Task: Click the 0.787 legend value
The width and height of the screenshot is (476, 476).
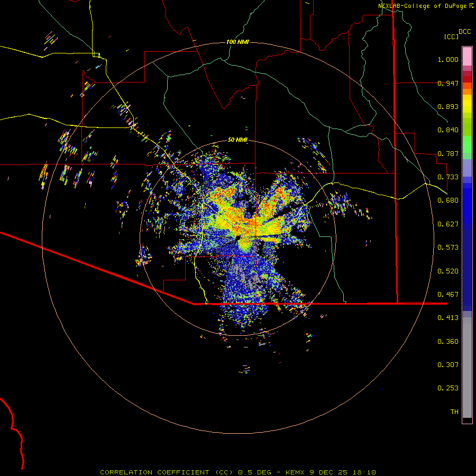Action: click(x=448, y=153)
